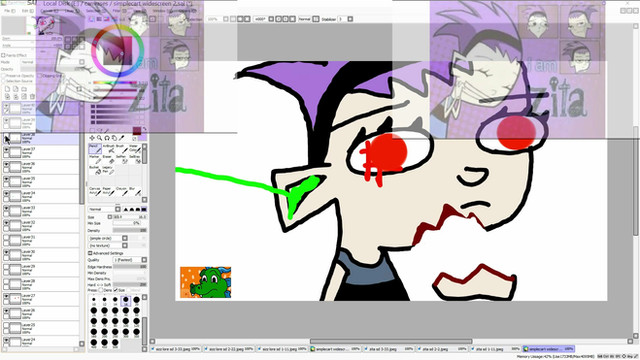The height and width of the screenshot is (360, 640).
Task: Toggle the pressure Size checkbox
Action: (x=116, y=290)
